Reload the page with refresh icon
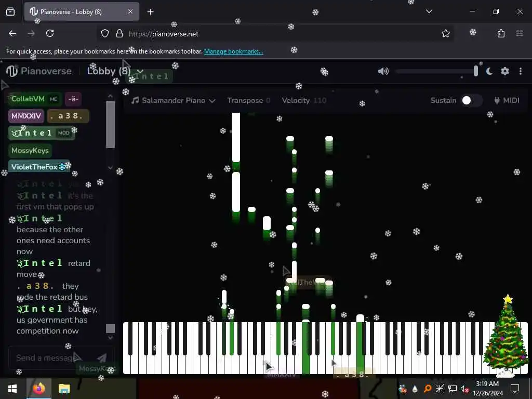532x399 pixels. point(50,33)
